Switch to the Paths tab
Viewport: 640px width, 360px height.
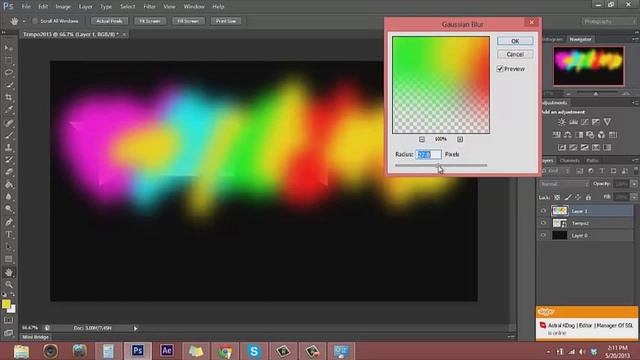point(592,161)
